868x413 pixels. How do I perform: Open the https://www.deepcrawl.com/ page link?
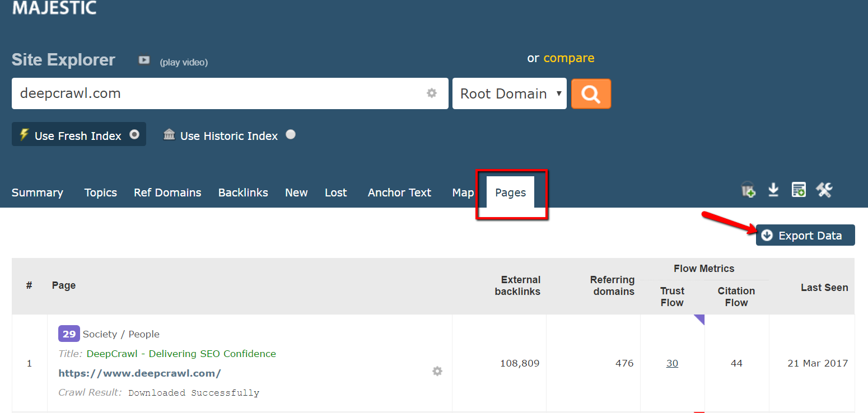[x=140, y=373]
